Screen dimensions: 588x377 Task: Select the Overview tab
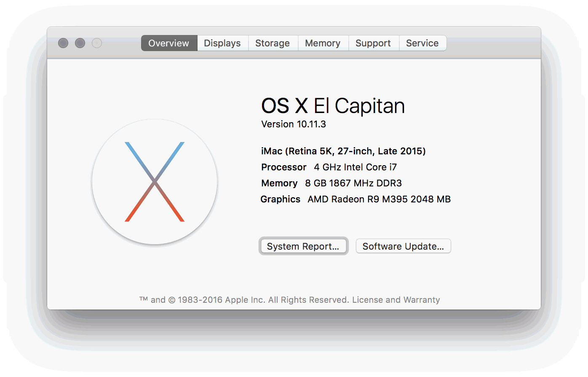(168, 43)
